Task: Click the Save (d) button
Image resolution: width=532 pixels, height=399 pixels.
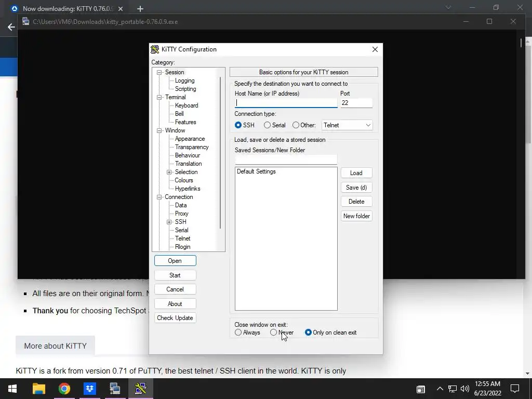Action: click(356, 187)
